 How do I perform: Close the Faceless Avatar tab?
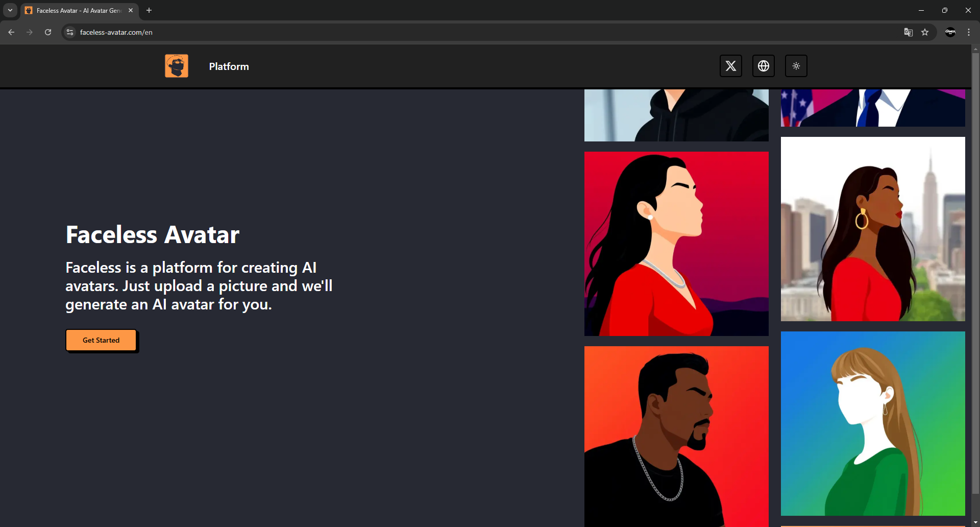coord(131,10)
